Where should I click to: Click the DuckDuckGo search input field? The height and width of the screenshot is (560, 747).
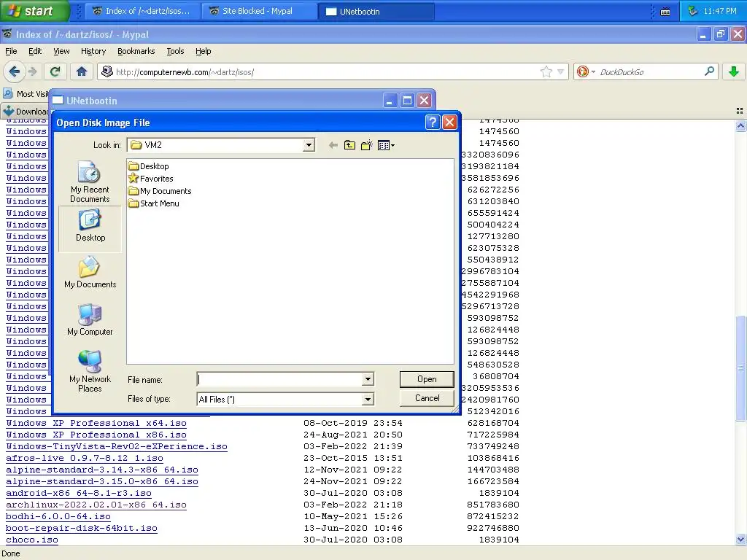coord(650,72)
